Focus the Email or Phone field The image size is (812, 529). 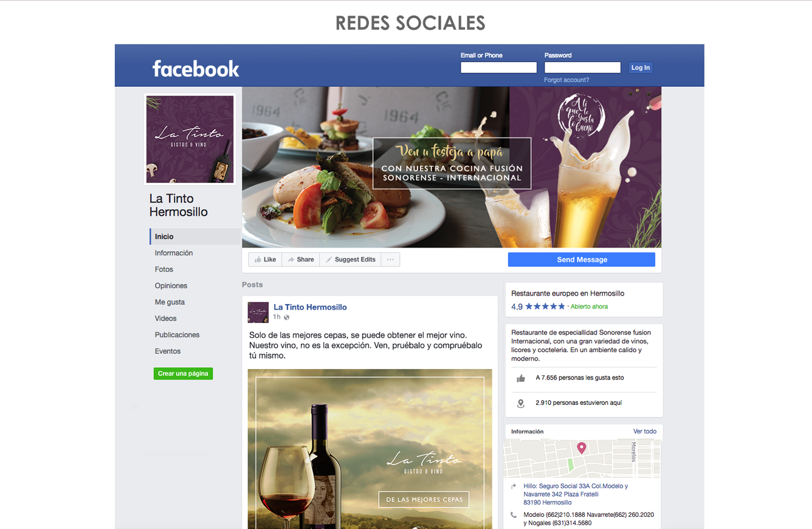click(x=498, y=67)
